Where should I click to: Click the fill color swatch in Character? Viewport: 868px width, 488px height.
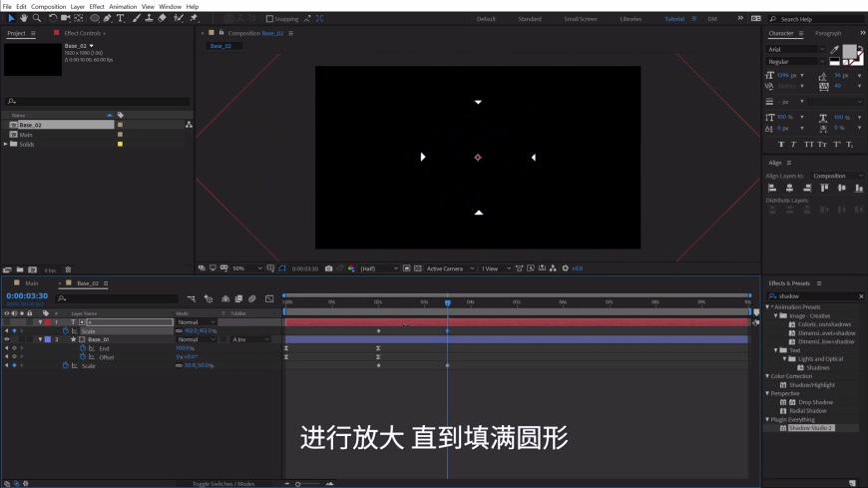(849, 52)
